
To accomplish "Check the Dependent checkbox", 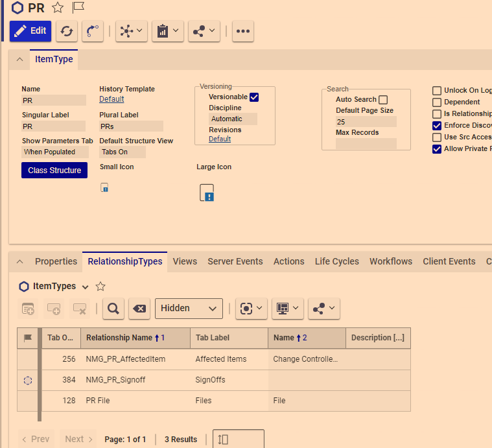I will tap(437, 102).
